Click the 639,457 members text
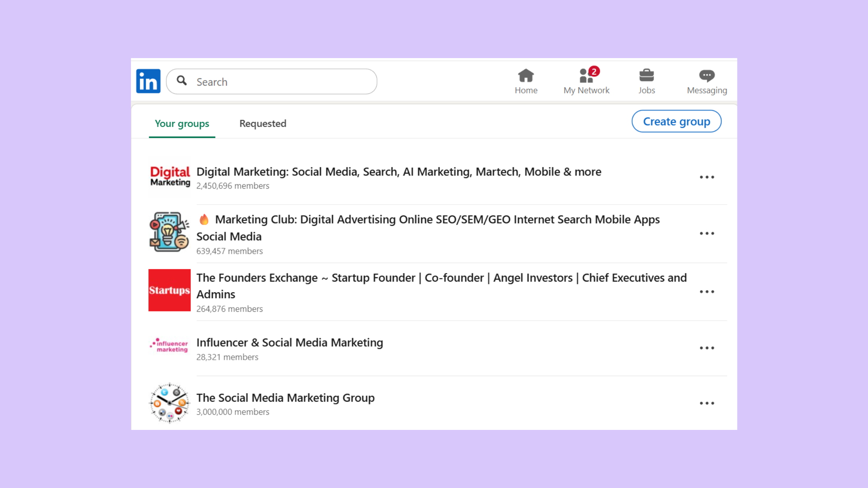This screenshot has width=868, height=488. coord(229,251)
